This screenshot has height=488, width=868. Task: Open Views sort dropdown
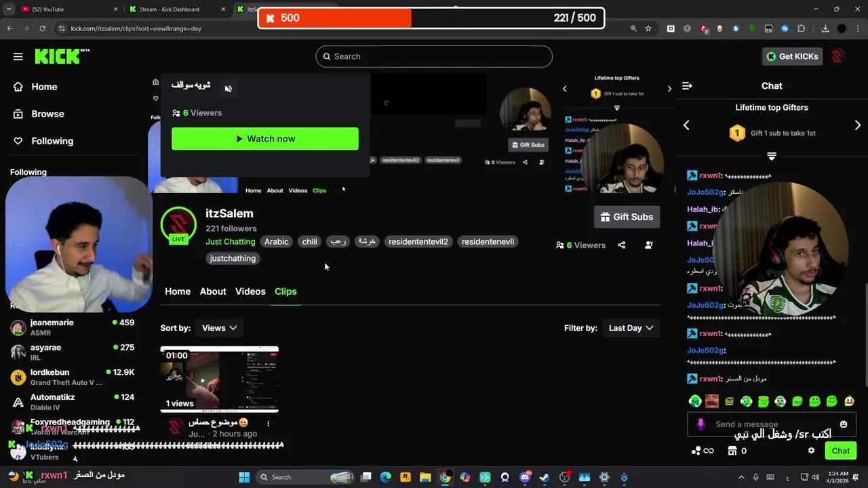(x=219, y=328)
